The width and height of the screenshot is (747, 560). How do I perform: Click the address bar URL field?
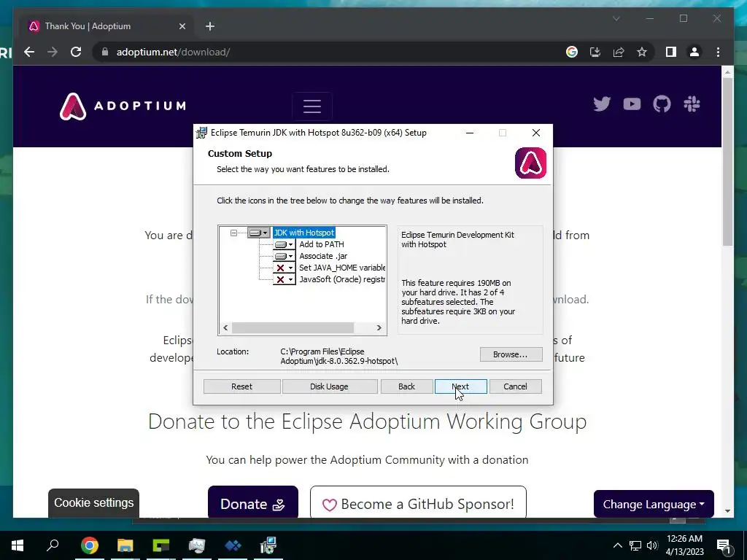pos(333,52)
